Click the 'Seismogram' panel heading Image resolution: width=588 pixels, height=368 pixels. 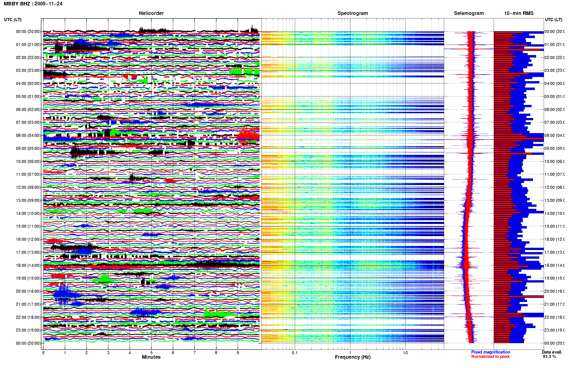pos(469,13)
